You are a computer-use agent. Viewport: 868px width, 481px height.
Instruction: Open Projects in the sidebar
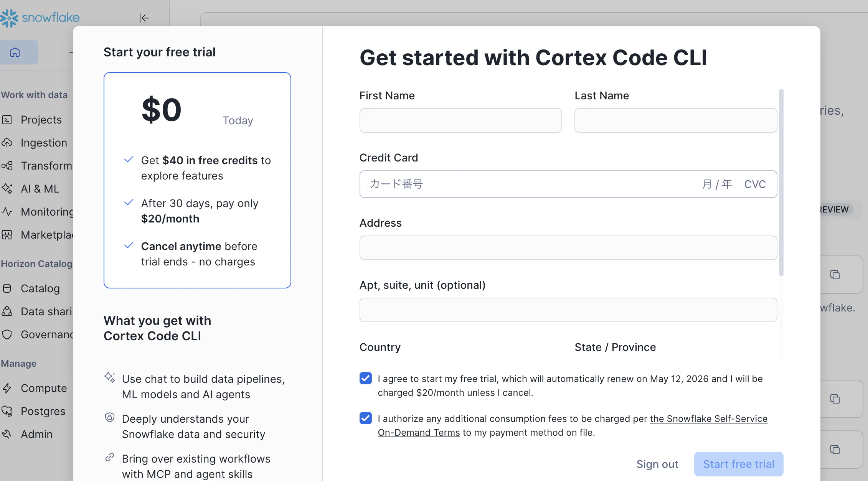(x=41, y=120)
